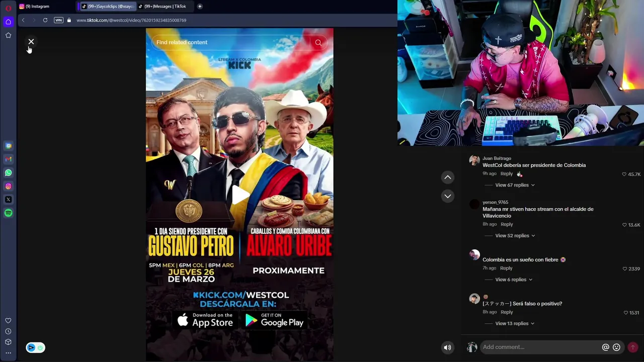Click comment text 'WestCol debería ser presidente de Colombia'

point(534,165)
